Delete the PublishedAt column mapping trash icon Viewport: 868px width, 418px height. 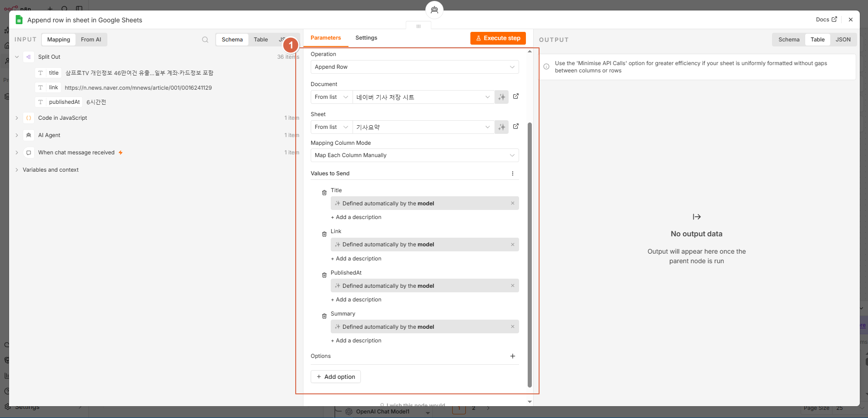pos(324,275)
